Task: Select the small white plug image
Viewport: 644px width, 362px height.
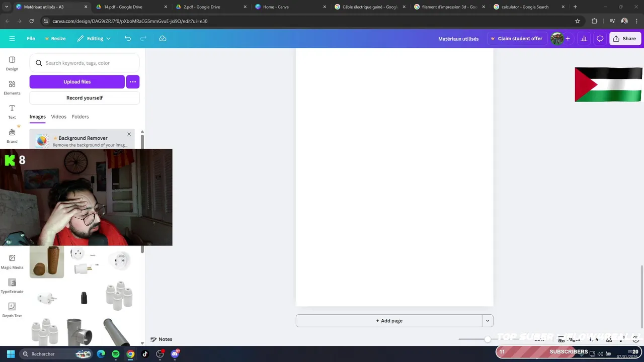Action: [47, 298]
